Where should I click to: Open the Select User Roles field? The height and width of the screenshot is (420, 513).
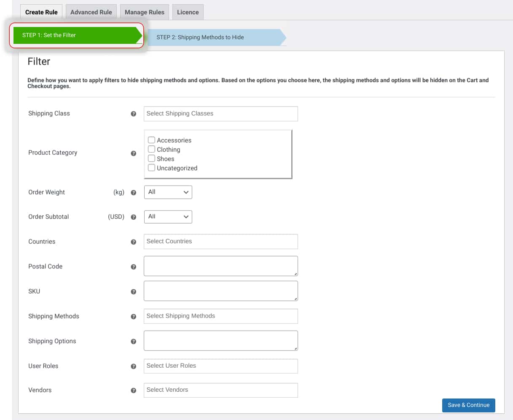(221, 366)
